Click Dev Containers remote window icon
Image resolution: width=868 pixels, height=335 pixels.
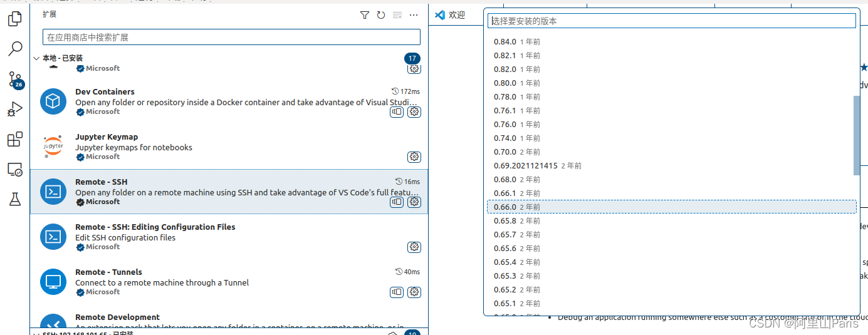click(x=397, y=112)
